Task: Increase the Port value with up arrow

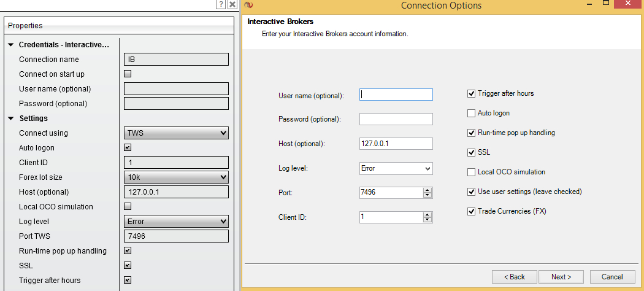Action: pos(427,190)
